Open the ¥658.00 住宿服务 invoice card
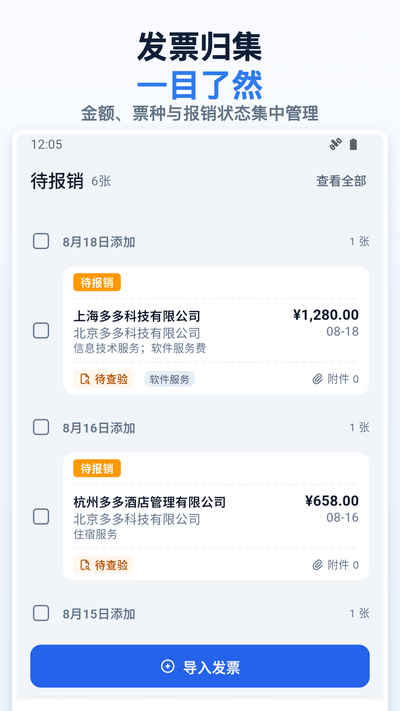Viewport: 400px width, 711px height. pos(216,516)
